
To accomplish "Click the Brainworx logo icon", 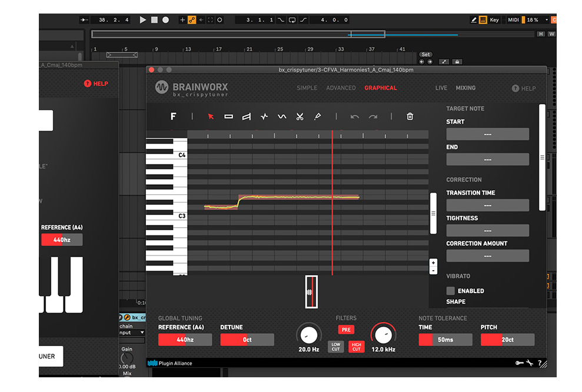I will 161,87.
